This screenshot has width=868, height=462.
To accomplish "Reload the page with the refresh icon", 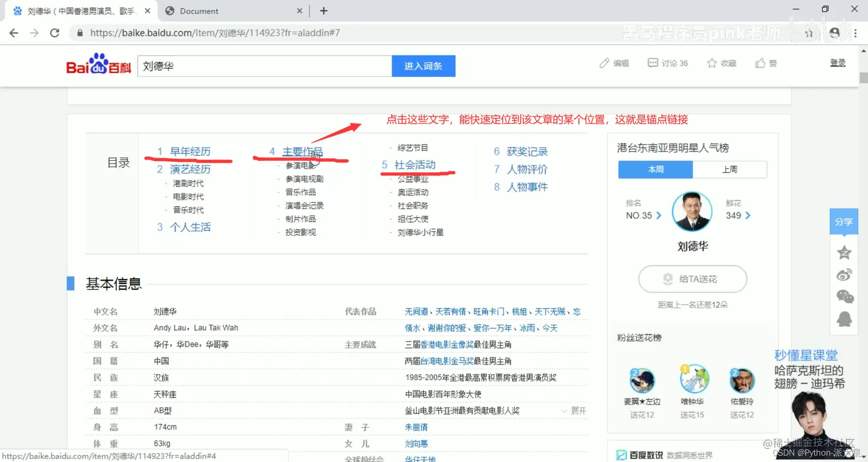I will click(x=55, y=33).
